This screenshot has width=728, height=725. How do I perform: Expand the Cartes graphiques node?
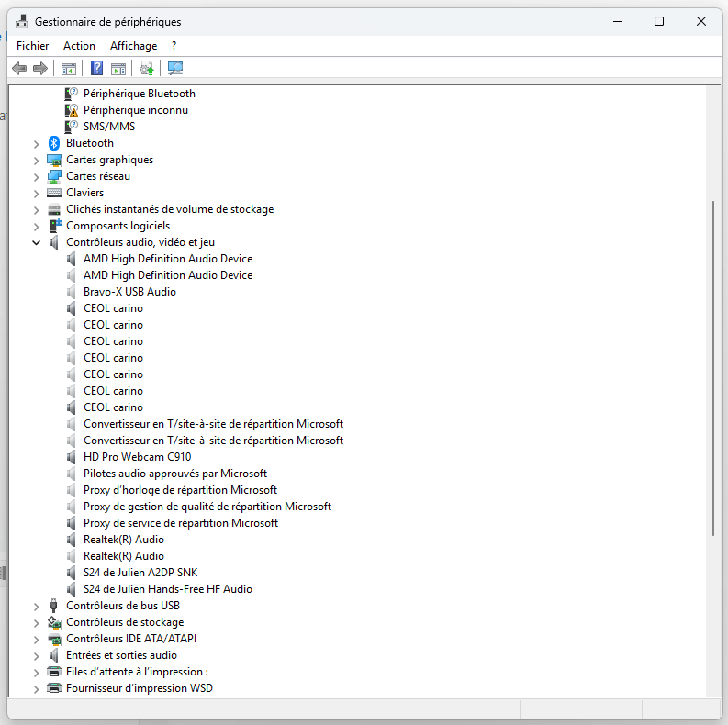pos(36,161)
